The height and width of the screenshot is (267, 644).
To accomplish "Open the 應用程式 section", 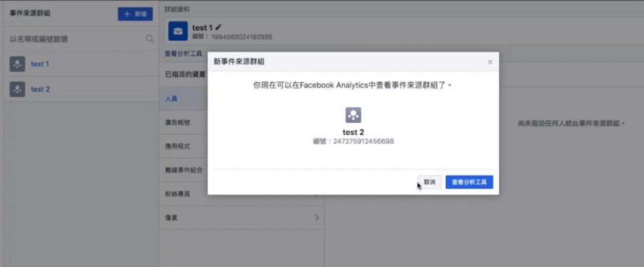I will (x=177, y=146).
